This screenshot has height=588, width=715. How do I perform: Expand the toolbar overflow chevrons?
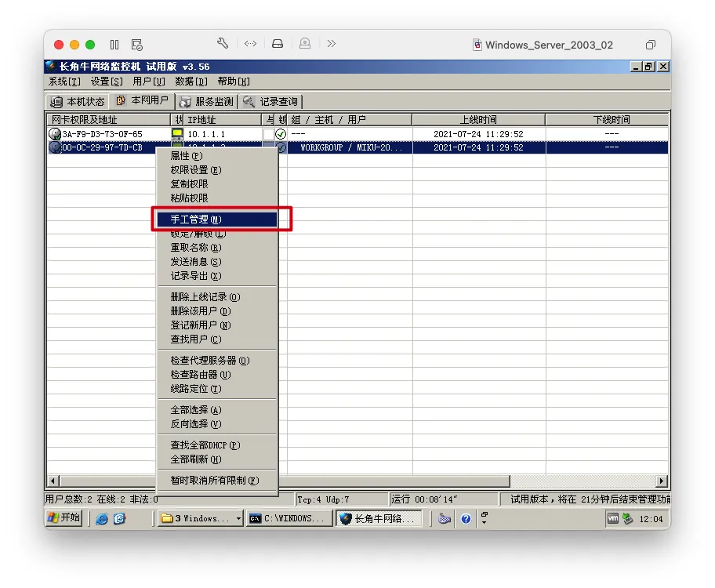click(332, 44)
